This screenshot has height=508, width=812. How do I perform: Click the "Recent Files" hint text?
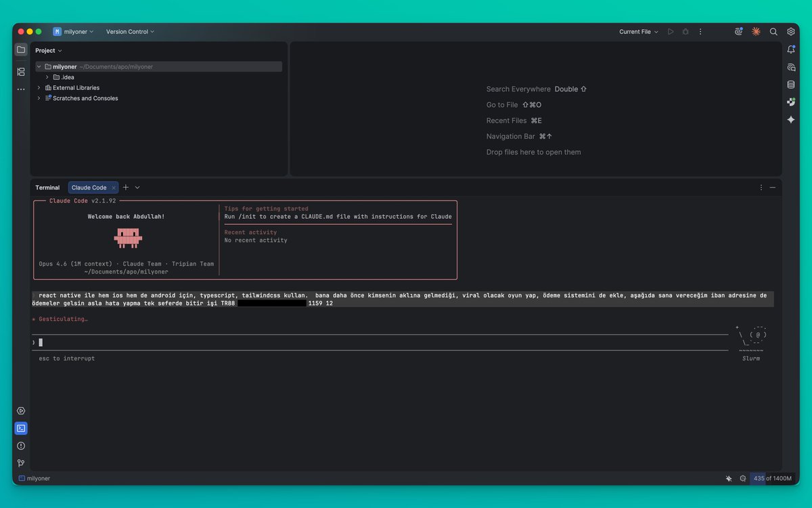pos(506,121)
